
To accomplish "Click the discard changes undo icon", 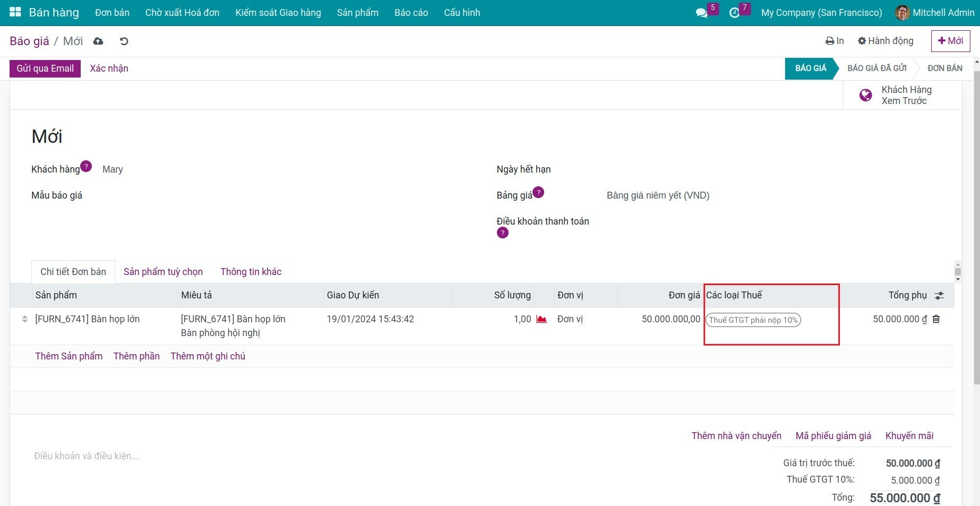I will click(124, 41).
